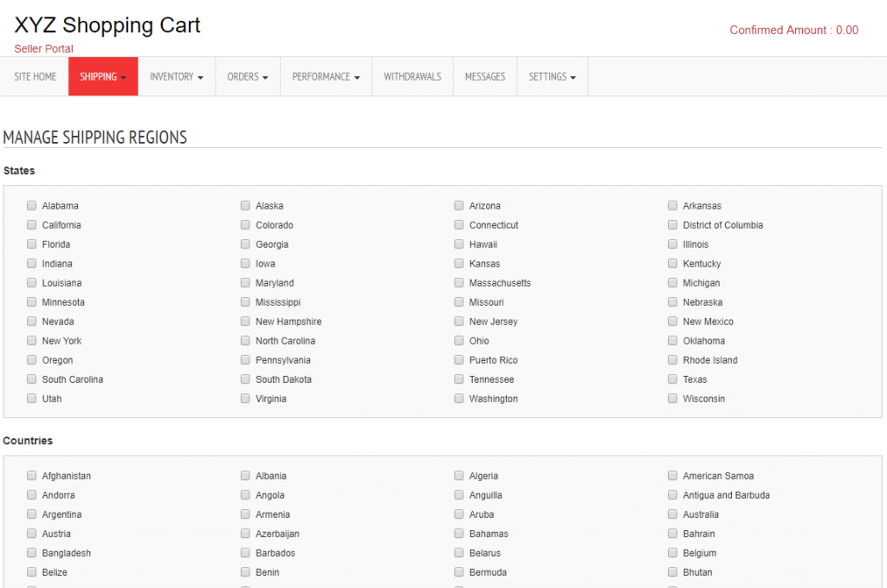Check Antigua and Barbuda
This screenshot has height=588, width=887.
click(672, 494)
